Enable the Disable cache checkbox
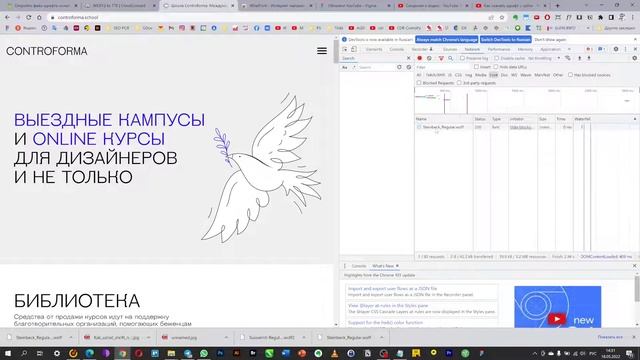 coord(496,58)
